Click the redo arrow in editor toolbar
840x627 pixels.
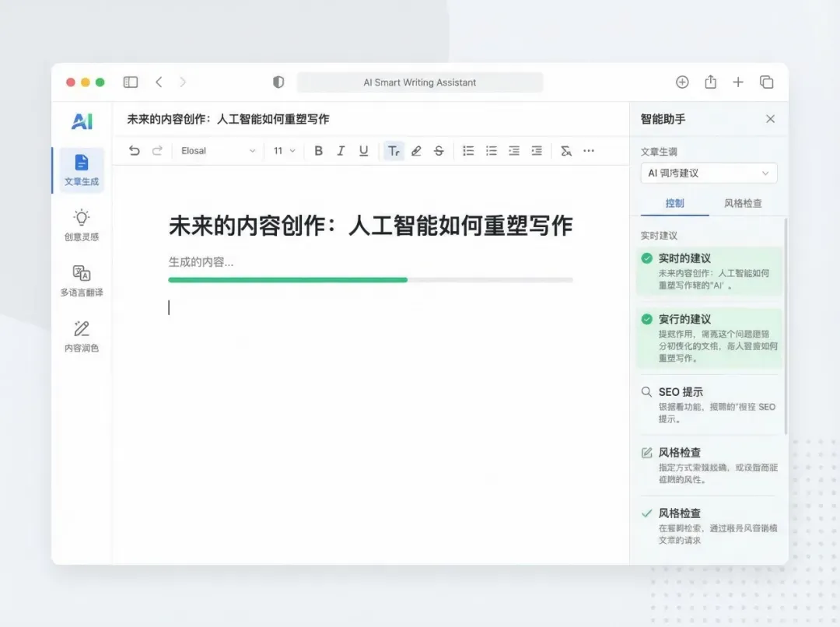pyautogui.click(x=157, y=151)
